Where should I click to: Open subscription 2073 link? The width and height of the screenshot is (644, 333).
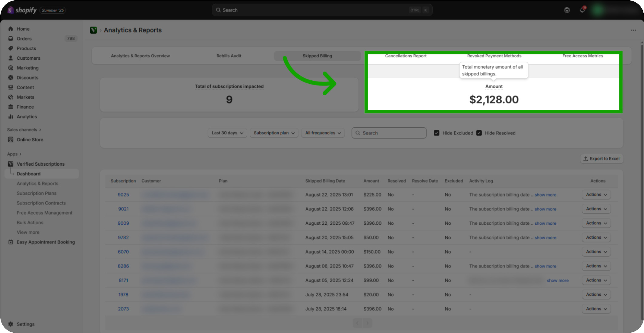pos(123,309)
